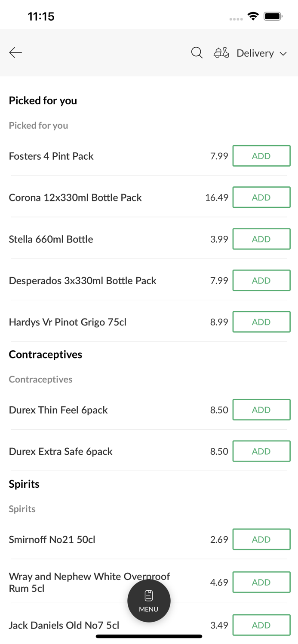This screenshot has height=644, width=298.
Task: Open the search magnifier icon
Action: 197,52
